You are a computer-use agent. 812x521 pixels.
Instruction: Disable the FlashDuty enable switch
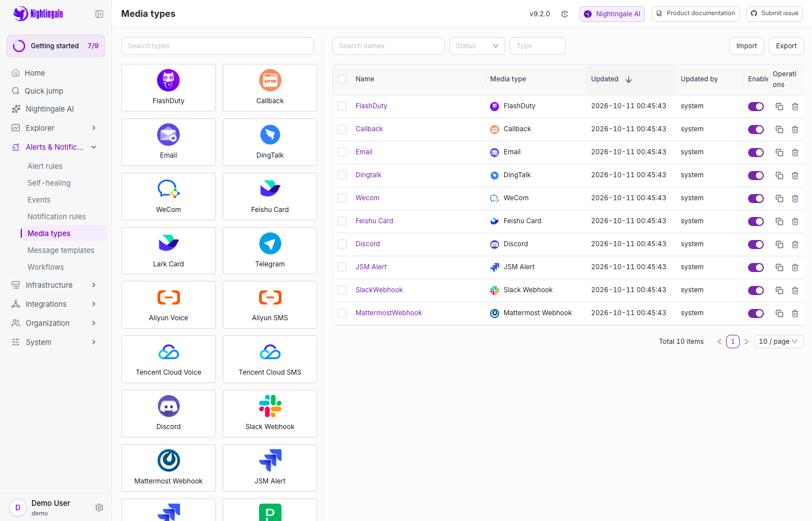(x=756, y=107)
